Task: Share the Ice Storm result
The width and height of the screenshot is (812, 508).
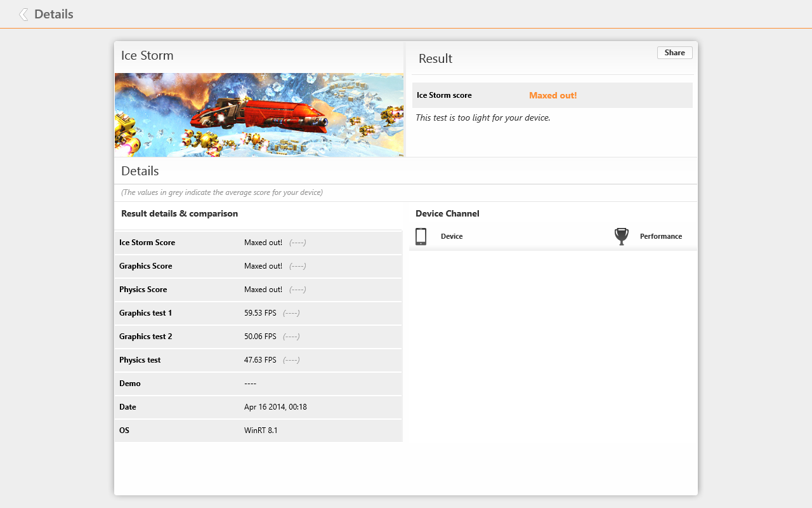Action: point(674,53)
